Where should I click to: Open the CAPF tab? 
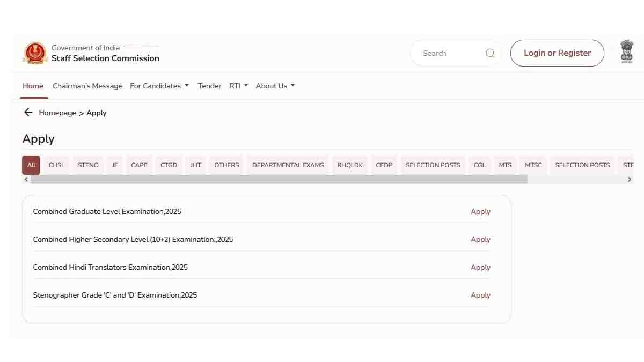(x=139, y=165)
